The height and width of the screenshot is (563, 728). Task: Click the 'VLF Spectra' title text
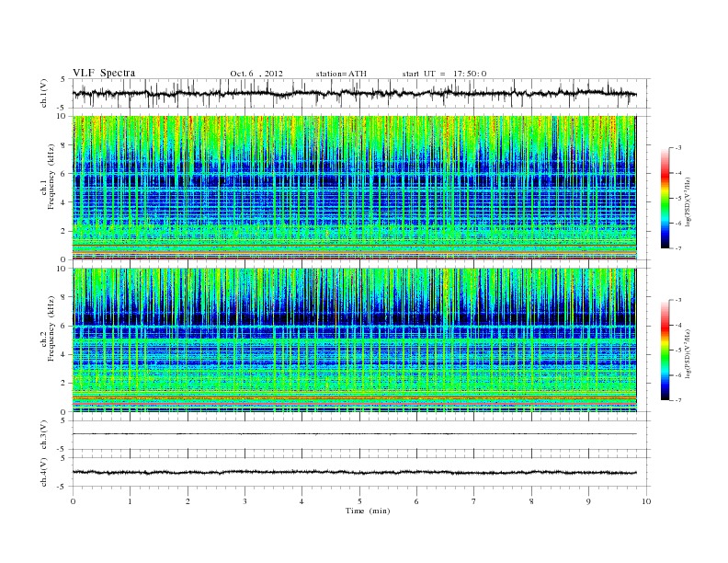[x=104, y=73]
